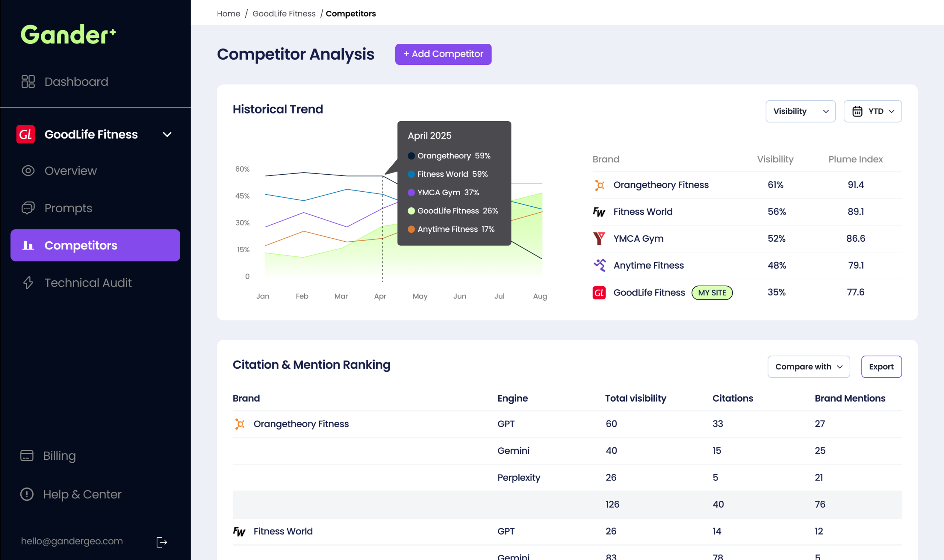Viewport: 944px width, 560px height.
Task: Click Anytime Fitness 48% visibility value
Action: [777, 265]
